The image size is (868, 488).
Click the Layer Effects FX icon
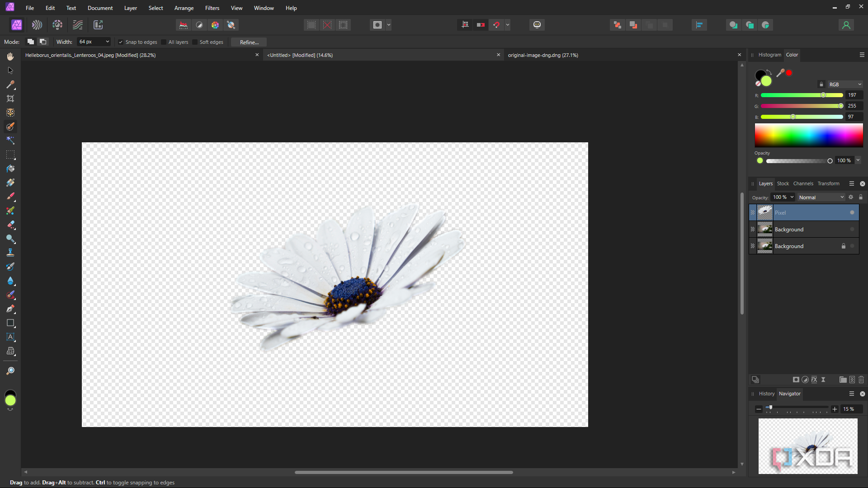tap(814, 380)
